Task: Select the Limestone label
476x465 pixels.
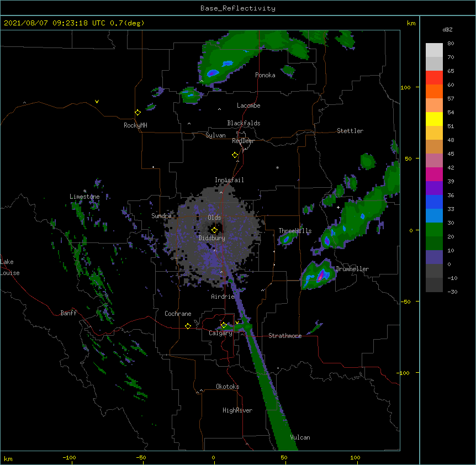Action: 84,197
